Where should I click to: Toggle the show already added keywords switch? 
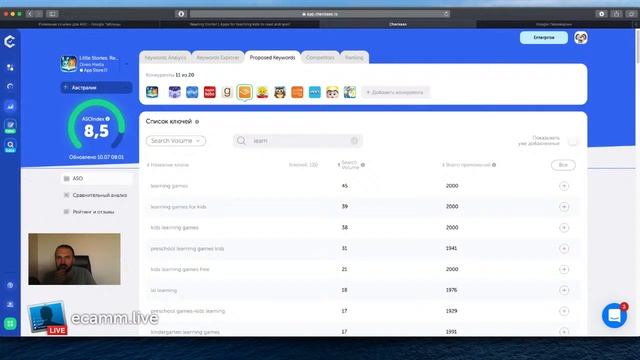click(573, 141)
